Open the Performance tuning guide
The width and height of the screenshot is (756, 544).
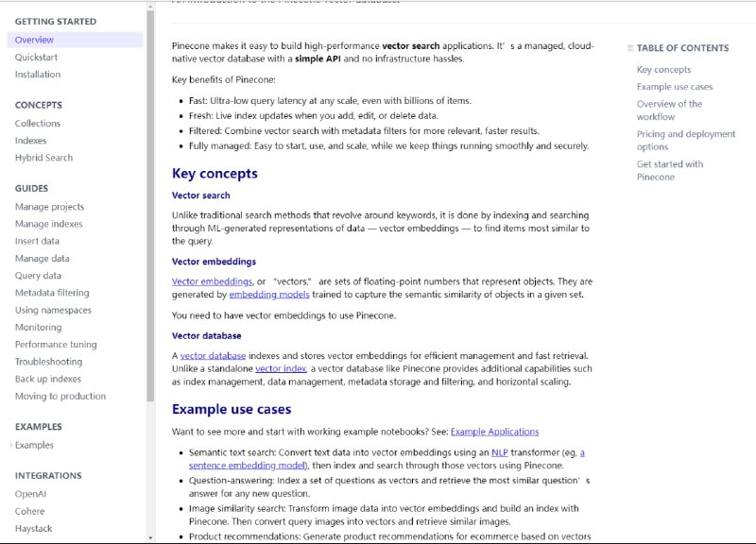[56, 345]
